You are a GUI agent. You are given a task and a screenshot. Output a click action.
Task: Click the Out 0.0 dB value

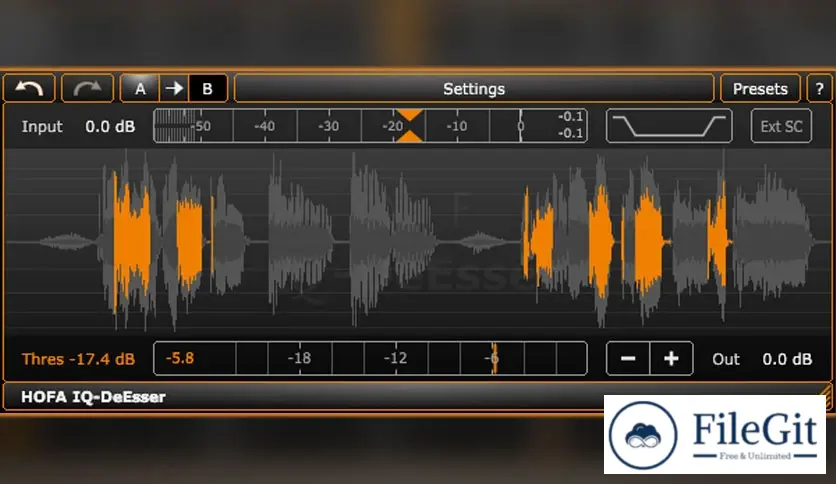[787, 359]
